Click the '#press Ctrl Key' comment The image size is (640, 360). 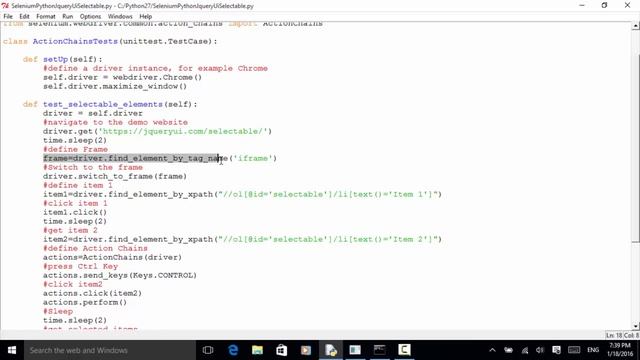pos(80,266)
